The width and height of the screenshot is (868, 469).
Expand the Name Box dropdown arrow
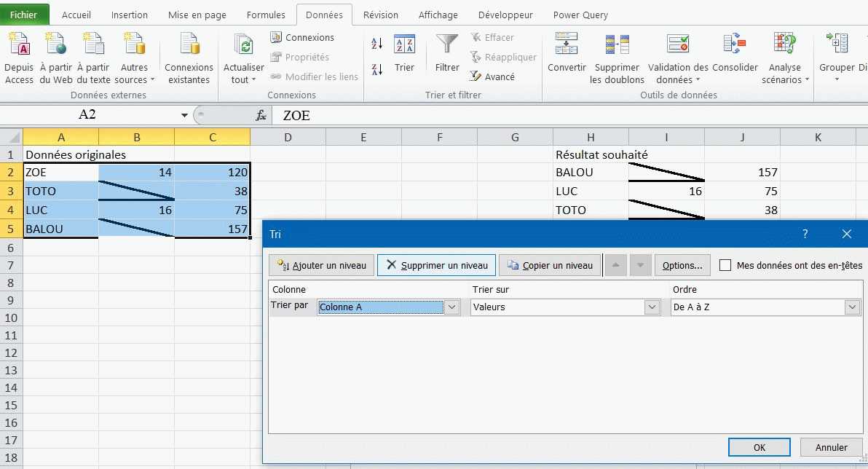184,115
